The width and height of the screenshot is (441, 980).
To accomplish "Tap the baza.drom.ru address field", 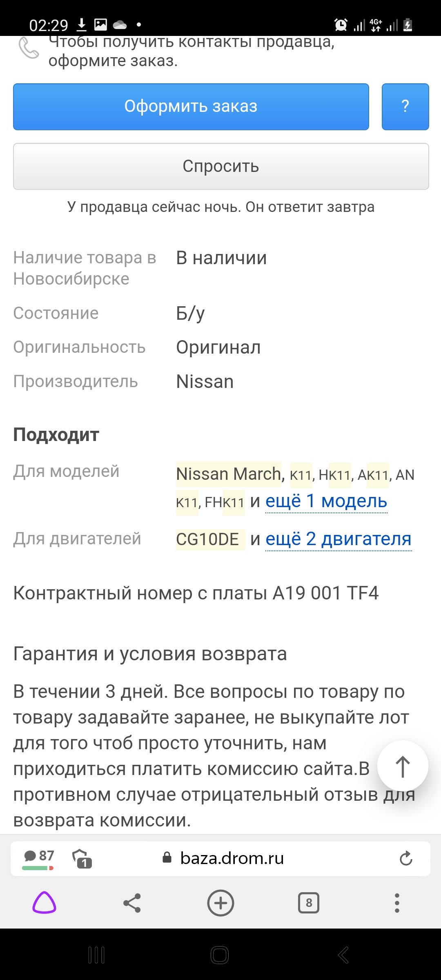I will pyautogui.click(x=232, y=858).
